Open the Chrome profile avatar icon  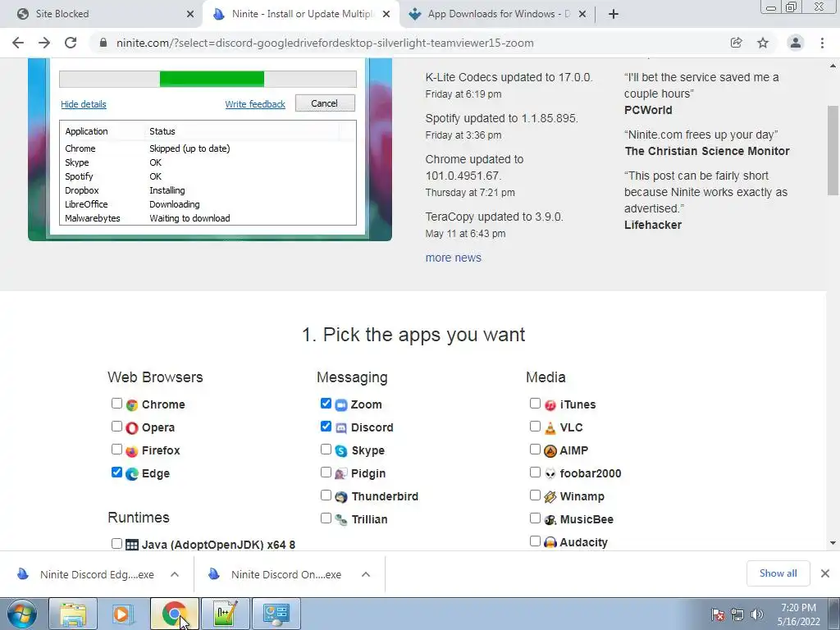(796, 43)
